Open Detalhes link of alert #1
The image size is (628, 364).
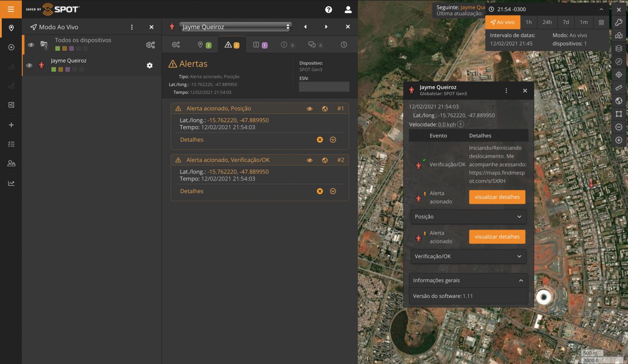click(192, 139)
